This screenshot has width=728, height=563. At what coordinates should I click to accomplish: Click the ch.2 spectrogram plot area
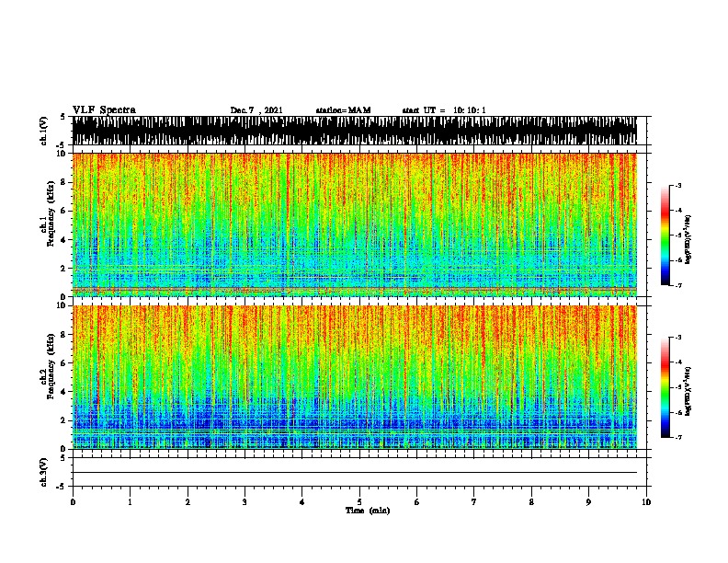[355, 377]
